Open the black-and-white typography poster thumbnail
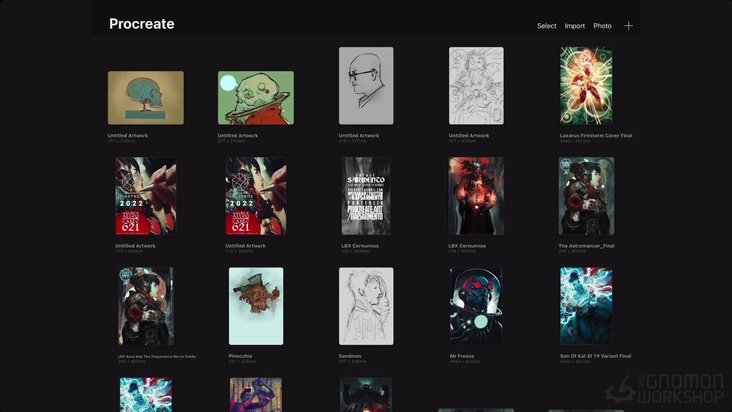Image resolution: width=732 pixels, height=412 pixels. coord(366,196)
